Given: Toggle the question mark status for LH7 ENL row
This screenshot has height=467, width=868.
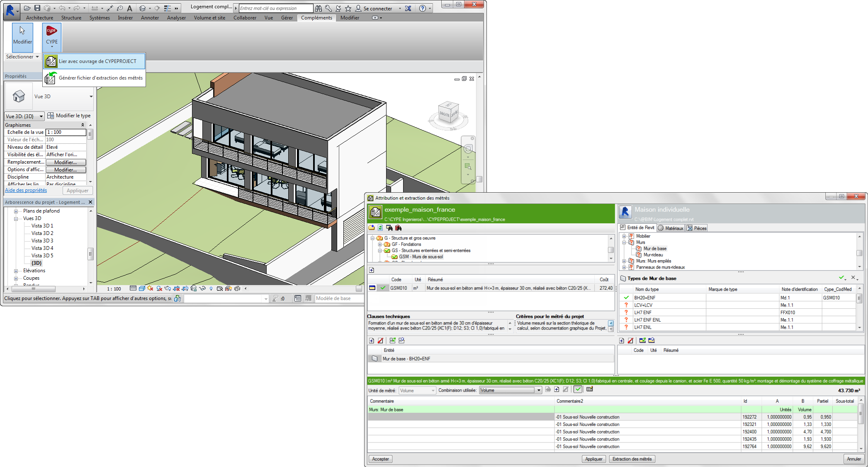Looking at the screenshot, I should [626, 327].
